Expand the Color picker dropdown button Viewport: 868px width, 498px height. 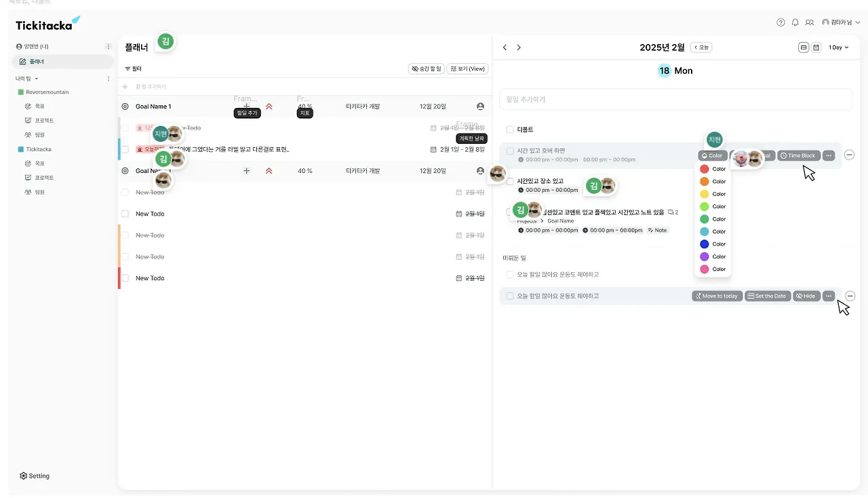click(x=712, y=155)
